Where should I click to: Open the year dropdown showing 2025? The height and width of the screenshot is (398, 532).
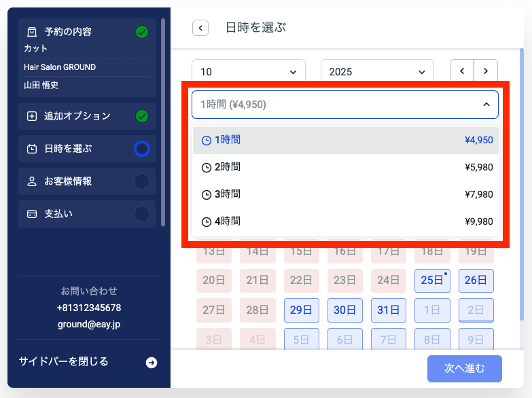click(376, 72)
